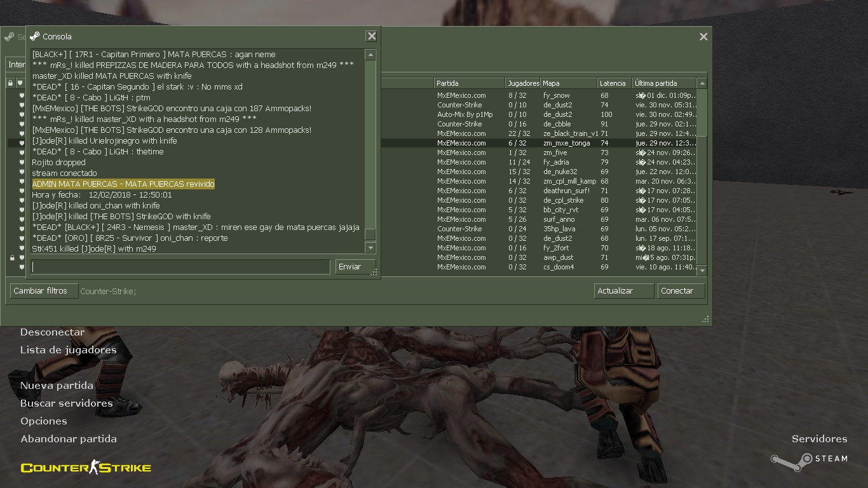Open the Opciones menu item
This screenshot has width=868, height=488.
click(43, 421)
